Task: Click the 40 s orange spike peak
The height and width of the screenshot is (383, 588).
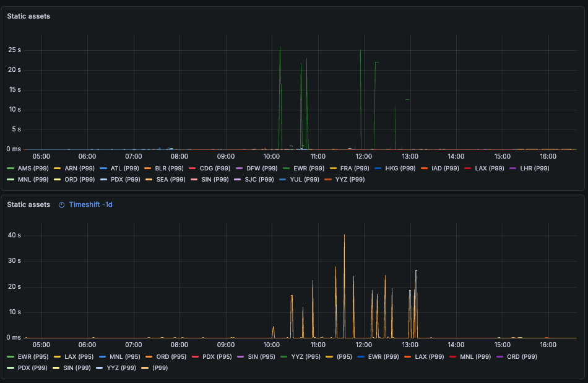Action: tap(344, 235)
